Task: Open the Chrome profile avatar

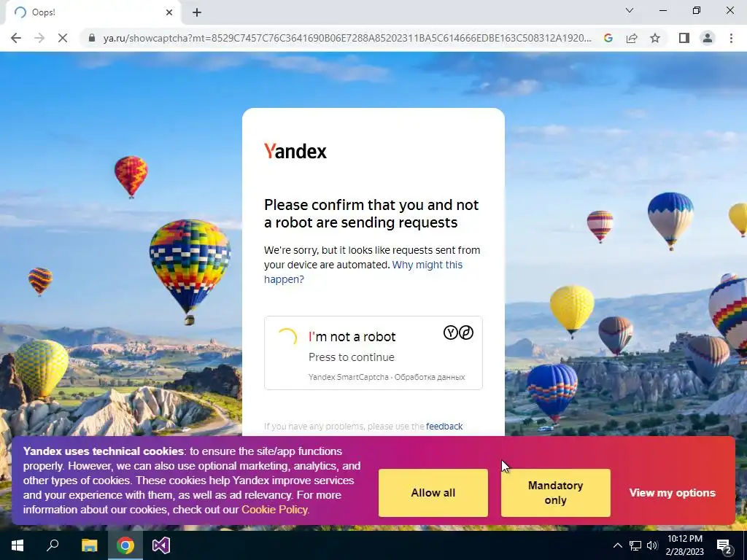Action: click(x=708, y=38)
